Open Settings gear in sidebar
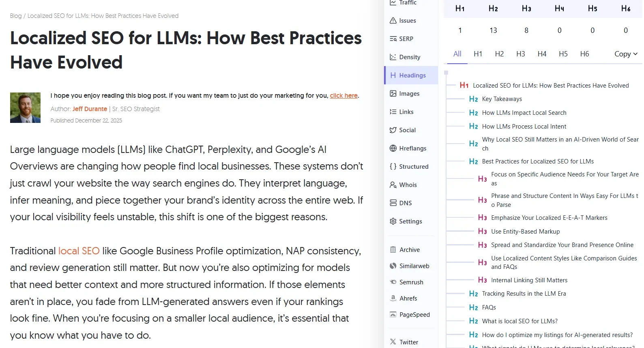The height and width of the screenshot is (348, 644). pyautogui.click(x=393, y=221)
